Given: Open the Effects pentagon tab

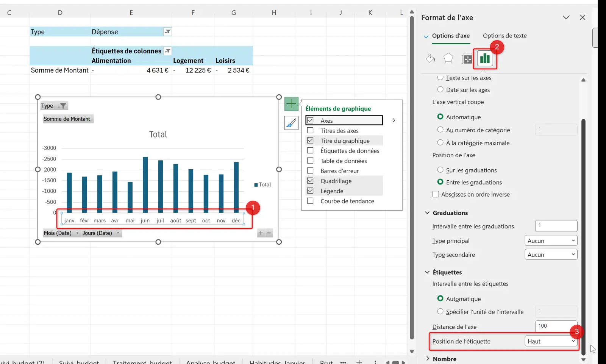Looking at the screenshot, I should (448, 58).
